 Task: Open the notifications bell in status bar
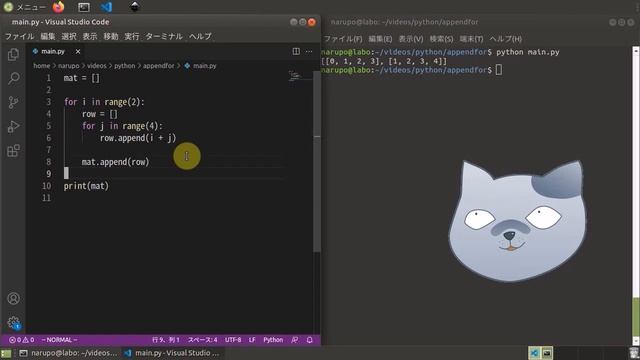(x=309, y=340)
